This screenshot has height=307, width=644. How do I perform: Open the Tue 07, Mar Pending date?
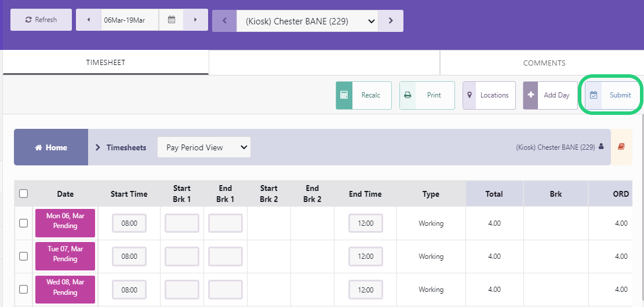(x=65, y=257)
